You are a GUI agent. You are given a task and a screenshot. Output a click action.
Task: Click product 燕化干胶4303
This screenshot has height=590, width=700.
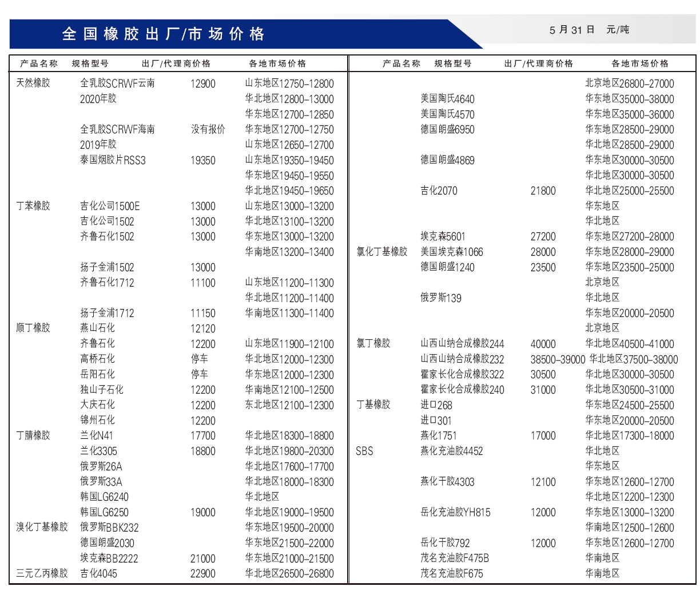[x=447, y=482]
